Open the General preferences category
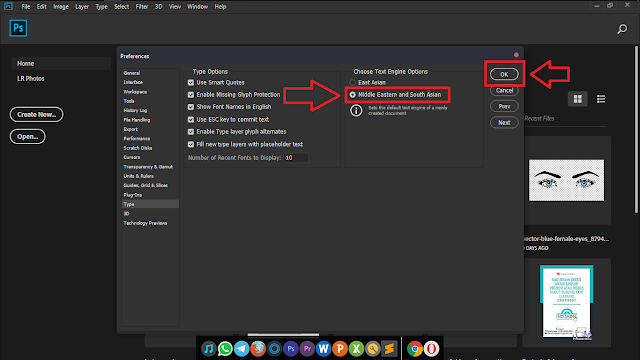Image resolution: width=640 pixels, height=360 pixels. point(132,73)
